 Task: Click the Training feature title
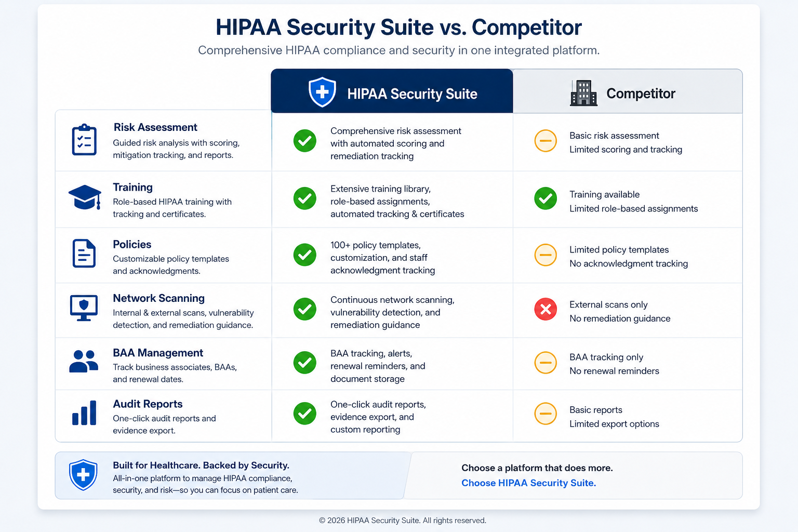pyautogui.click(x=133, y=187)
